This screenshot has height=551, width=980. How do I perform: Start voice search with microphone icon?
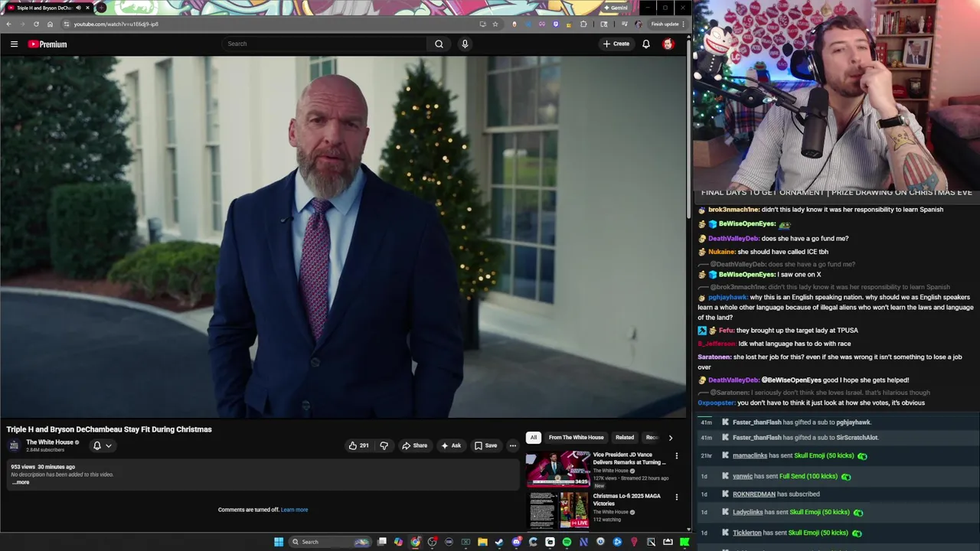point(464,44)
